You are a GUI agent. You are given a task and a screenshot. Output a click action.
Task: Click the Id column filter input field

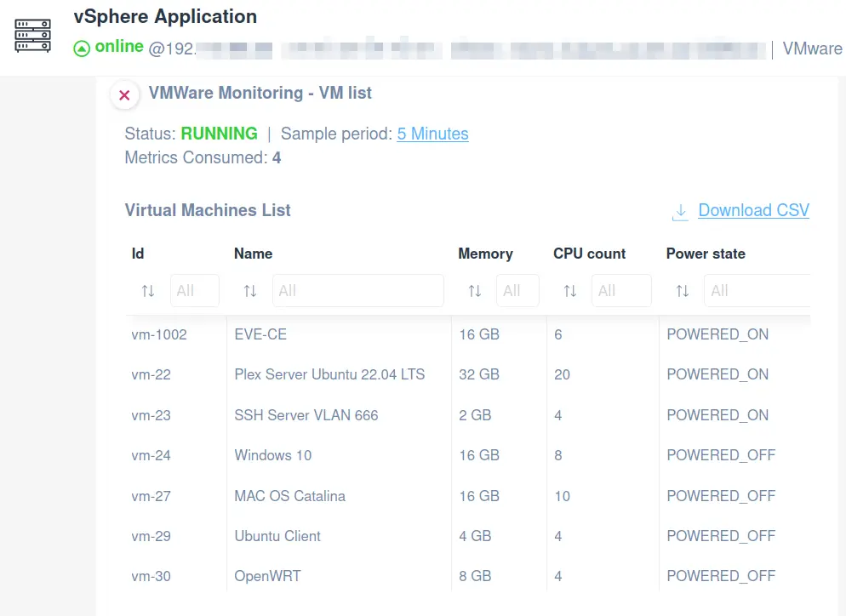(194, 290)
